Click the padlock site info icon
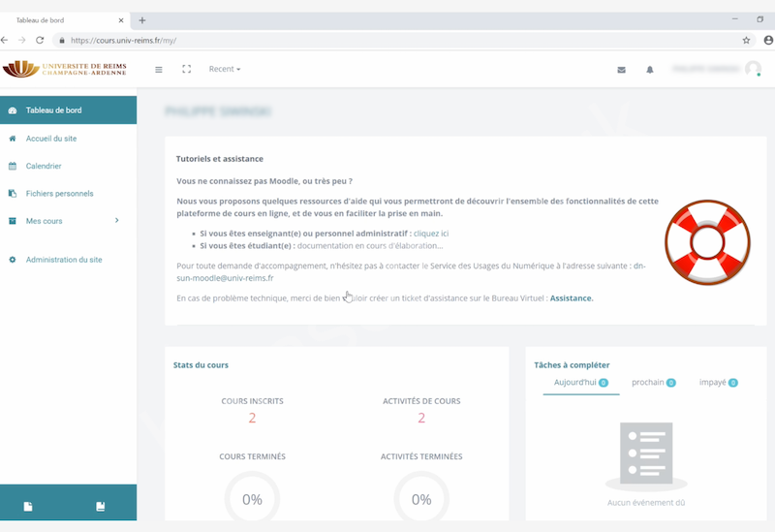 [62, 41]
